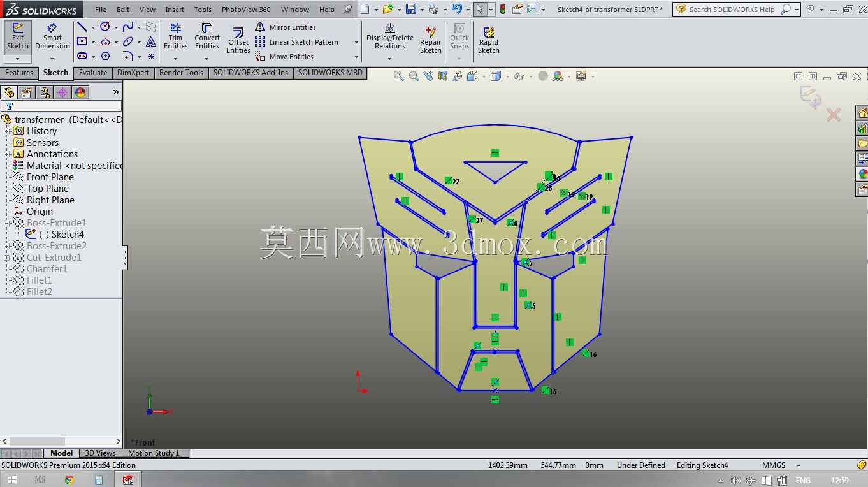Select the Smart Dimension tool
Image resolution: width=868 pixels, height=487 pixels.
click(x=52, y=36)
